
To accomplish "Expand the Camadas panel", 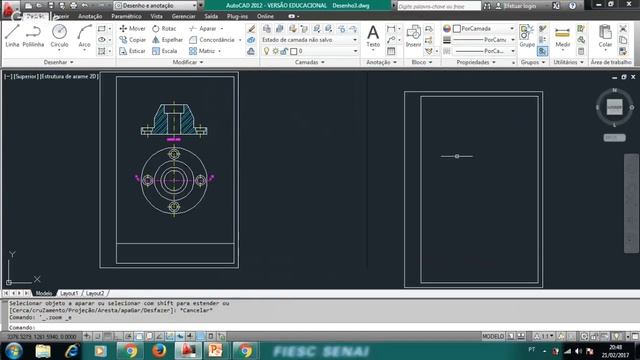I will click(x=310, y=62).
